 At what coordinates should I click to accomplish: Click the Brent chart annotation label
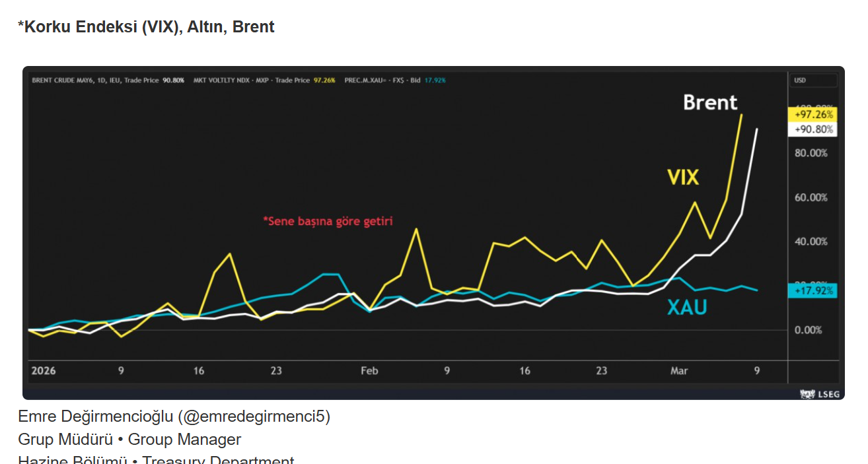709,102
